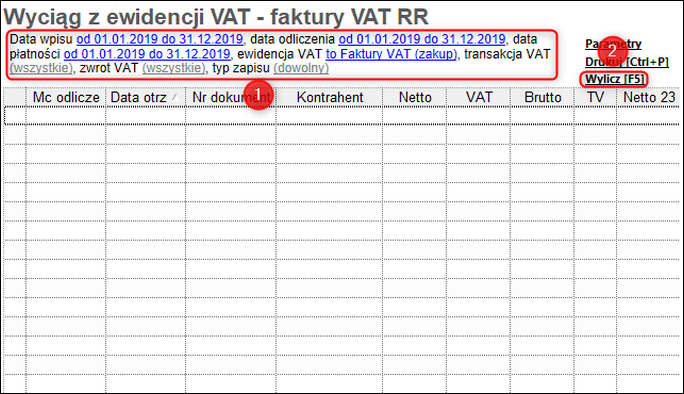684x394 pixels.
Task: Click the sort arrow in Data otrz header
Action: 175,97
